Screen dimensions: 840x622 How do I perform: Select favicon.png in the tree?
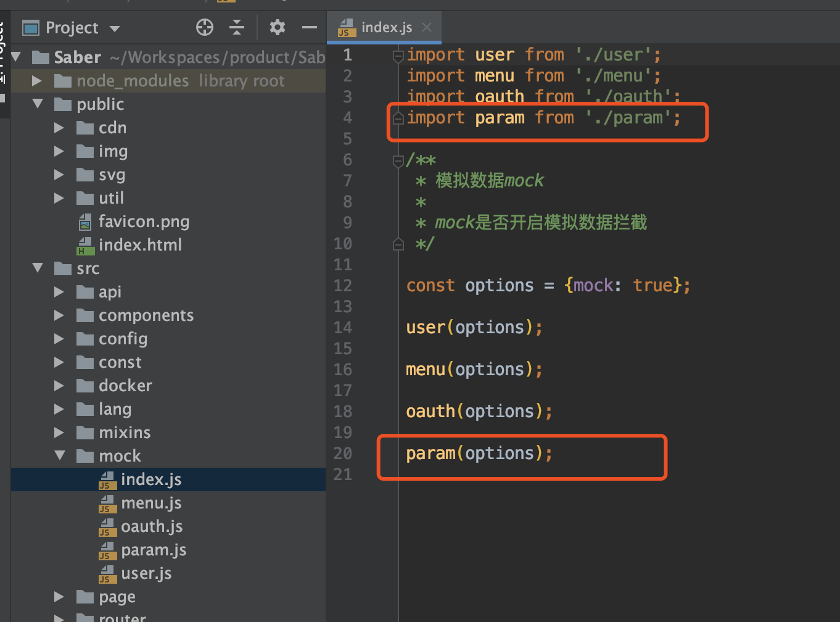[168, 222]
